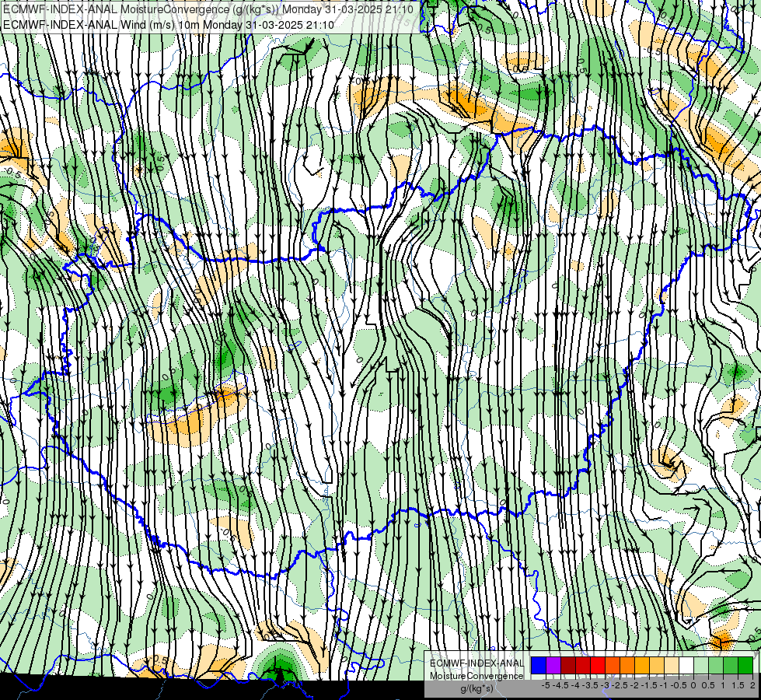This screenshot has width=761, height=700.
Task: Click the palest green swatch between 0 and 0.5
Action: point(701,665)
